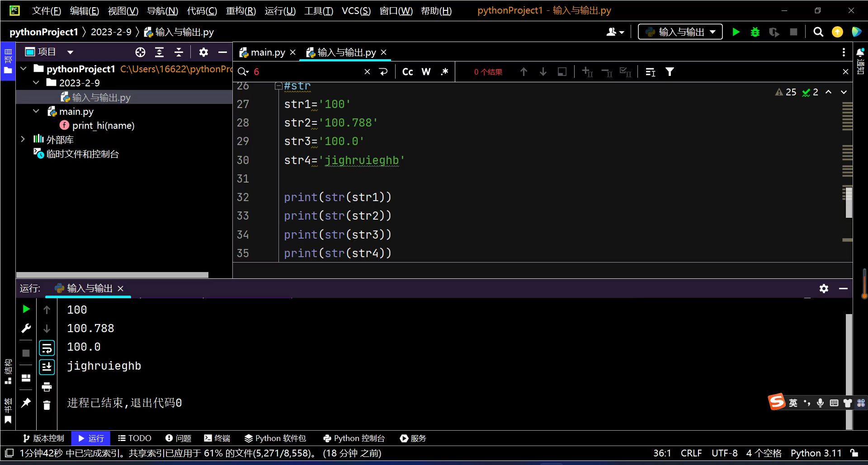Image resolution: width=868 pixels, height=465 pixels.
Task: Click editor vertical scrollbar thumb
Action: click(849, 202)
